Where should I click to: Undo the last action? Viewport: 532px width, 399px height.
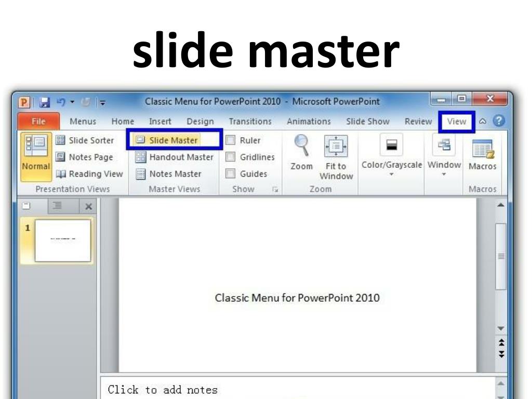[61, 102]
